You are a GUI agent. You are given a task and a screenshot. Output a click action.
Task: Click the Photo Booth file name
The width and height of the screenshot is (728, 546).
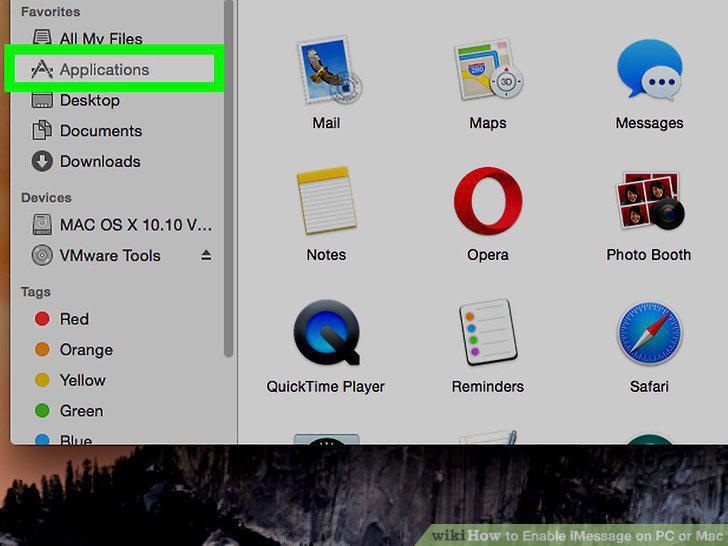649,255
